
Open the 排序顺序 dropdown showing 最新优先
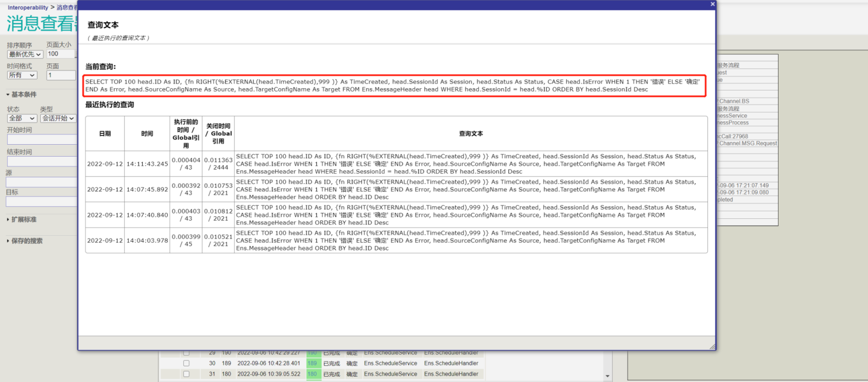(25, 54)
